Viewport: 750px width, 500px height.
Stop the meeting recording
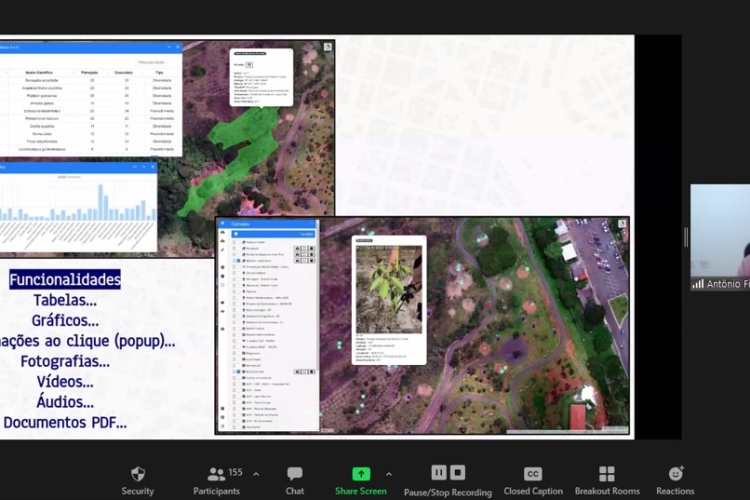pyautogui.click(x=457, y=472)
